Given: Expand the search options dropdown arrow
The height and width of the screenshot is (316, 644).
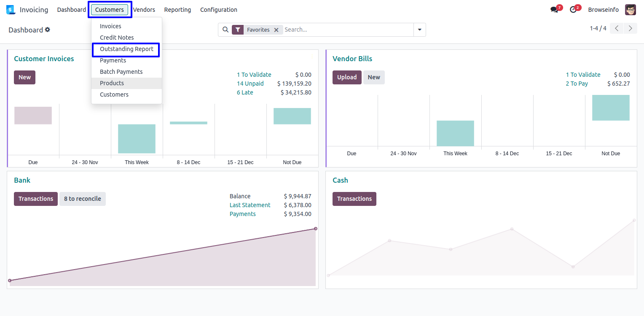Looking at the screenshot, I should 419,30.
